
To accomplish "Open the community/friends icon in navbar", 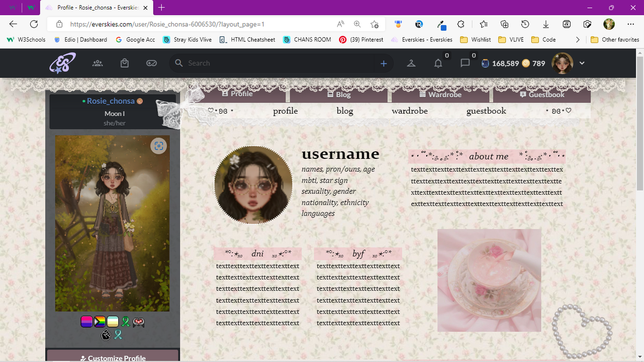I will point(98,63).
